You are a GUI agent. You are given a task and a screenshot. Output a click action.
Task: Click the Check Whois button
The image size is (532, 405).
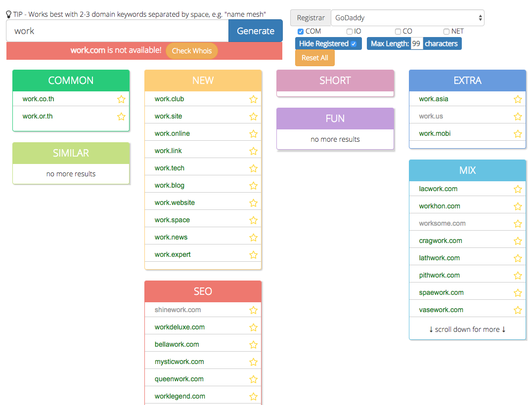tap(192, 51)
